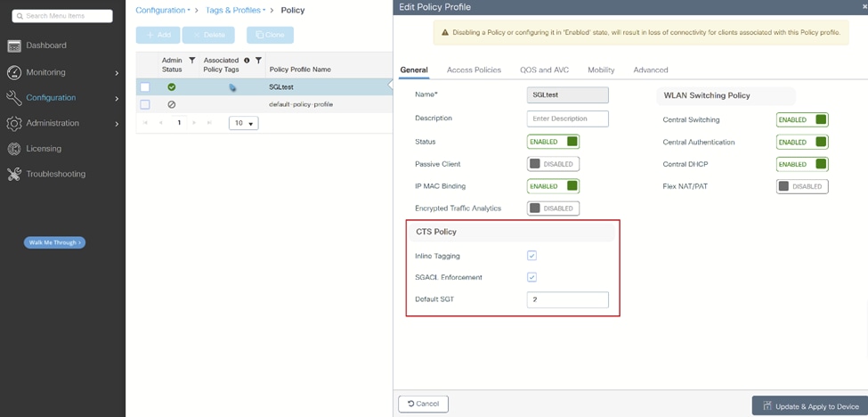The height and width of the screenshot is (417, 868).
Task: Switch to the Access Policies tab
Action: [x=474, y=69]
